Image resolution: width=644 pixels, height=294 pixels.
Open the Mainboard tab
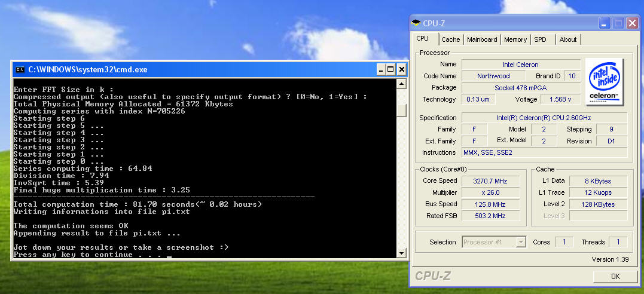(x=482, y=39)
